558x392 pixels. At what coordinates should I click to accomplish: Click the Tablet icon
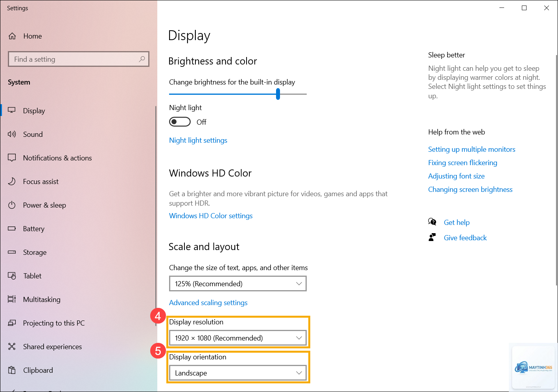pos(12,276)
